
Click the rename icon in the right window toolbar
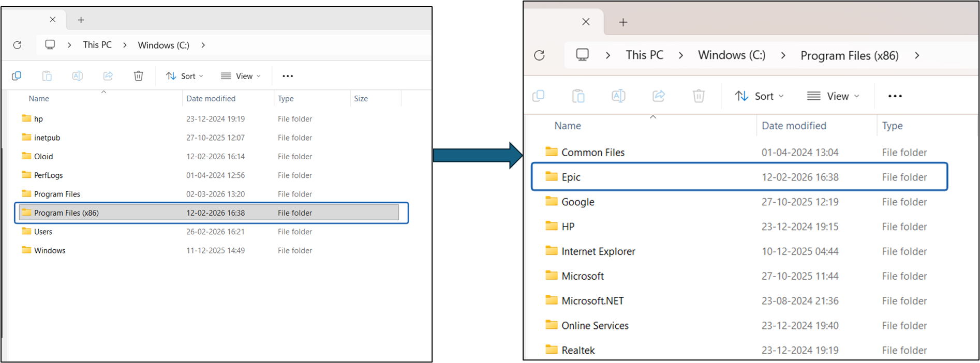[618, 96]
